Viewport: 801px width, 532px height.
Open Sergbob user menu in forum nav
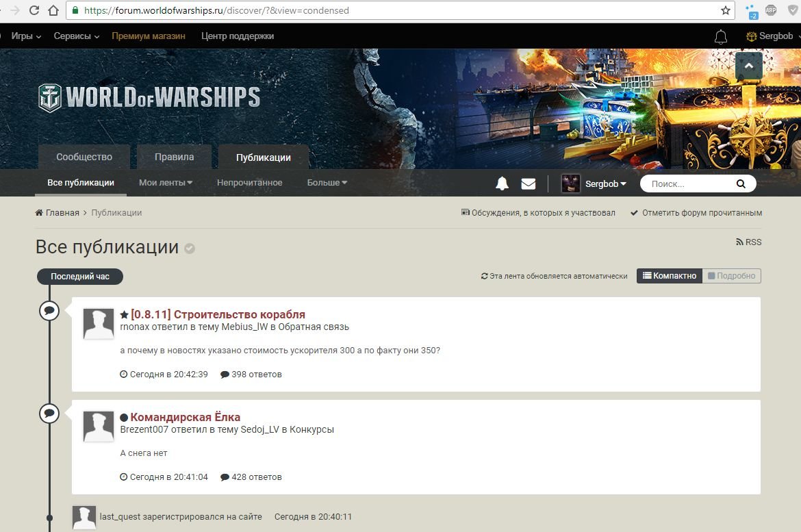pyautogui.click(x=605, y=184)
